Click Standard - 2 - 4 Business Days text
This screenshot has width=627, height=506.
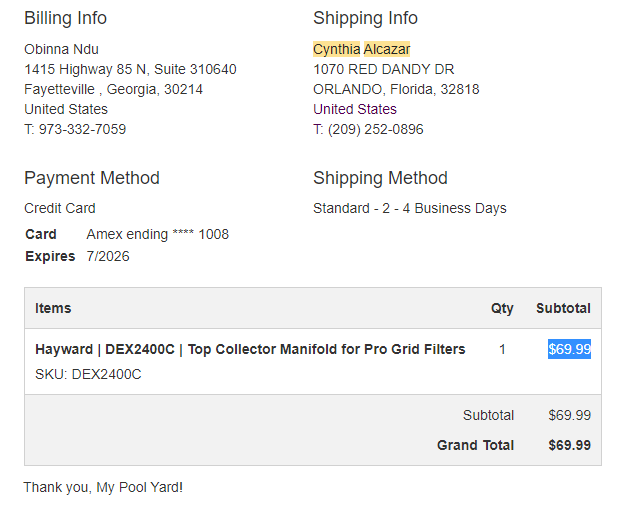click(409, 208)
